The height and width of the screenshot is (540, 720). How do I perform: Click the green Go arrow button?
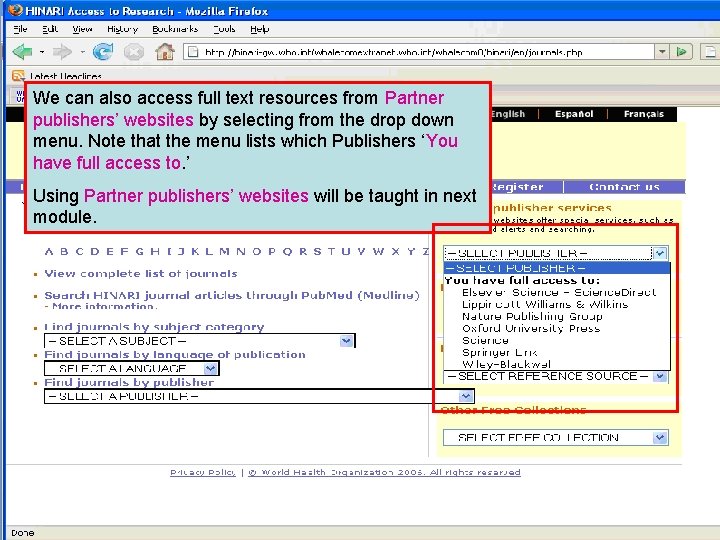click(681, 51)
